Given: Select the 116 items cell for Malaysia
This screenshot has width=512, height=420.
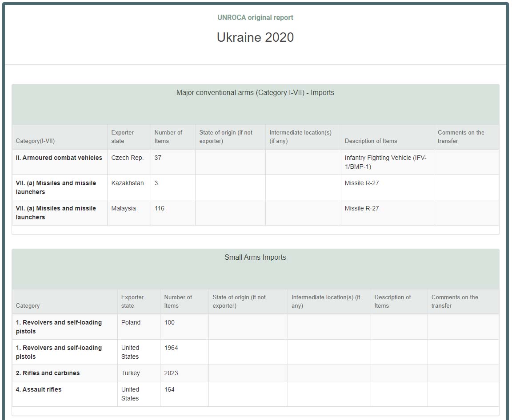Looking at the screenshot, I should click(159, 209).
